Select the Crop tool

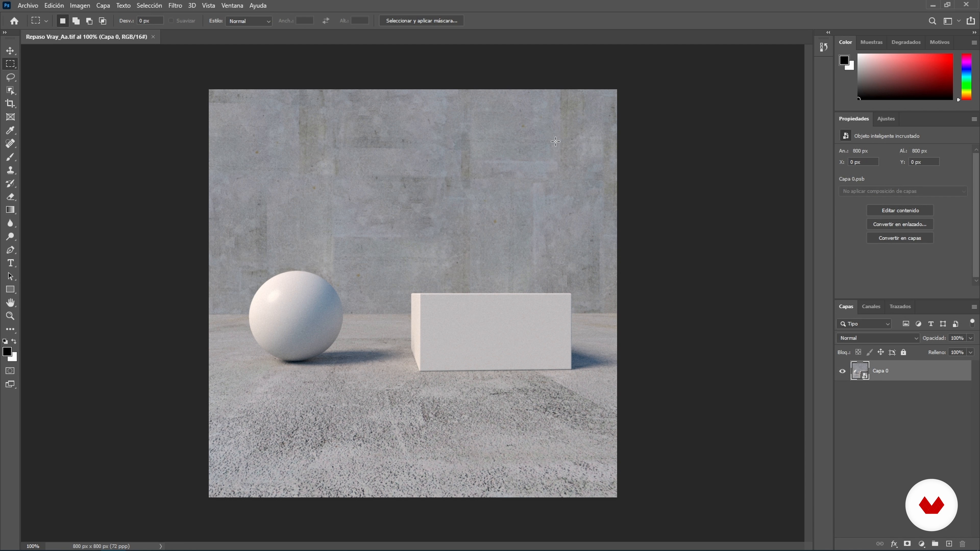[10, 103]
